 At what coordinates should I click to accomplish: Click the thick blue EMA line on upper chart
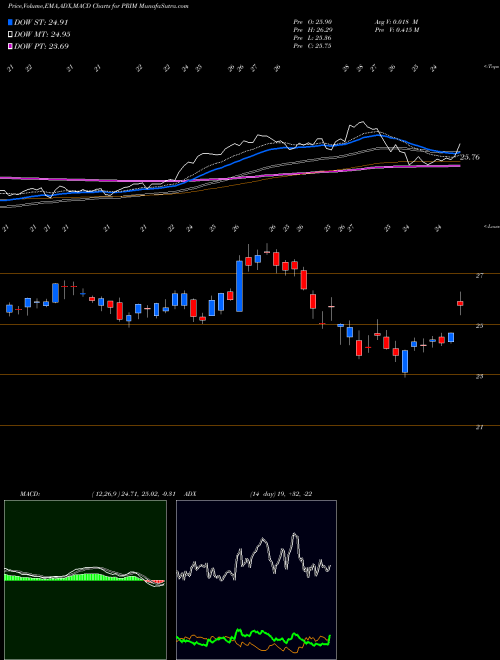(230, 165)
